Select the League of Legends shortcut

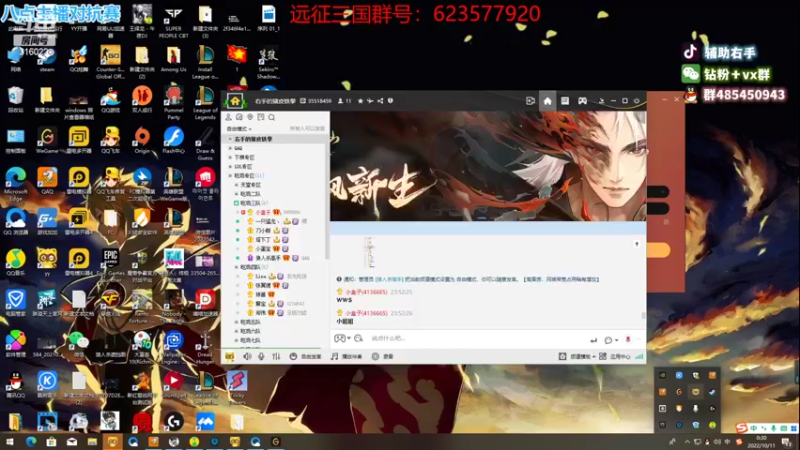coord(205,103)
